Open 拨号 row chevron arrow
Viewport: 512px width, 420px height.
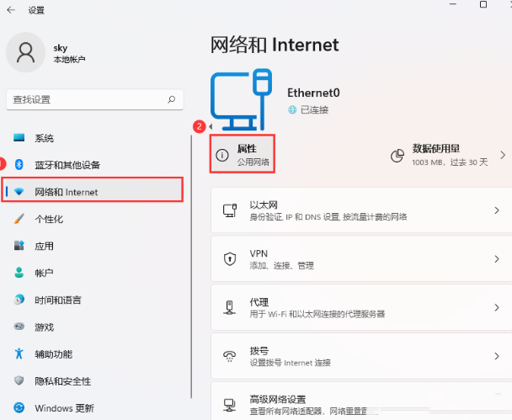pos(497,356)
